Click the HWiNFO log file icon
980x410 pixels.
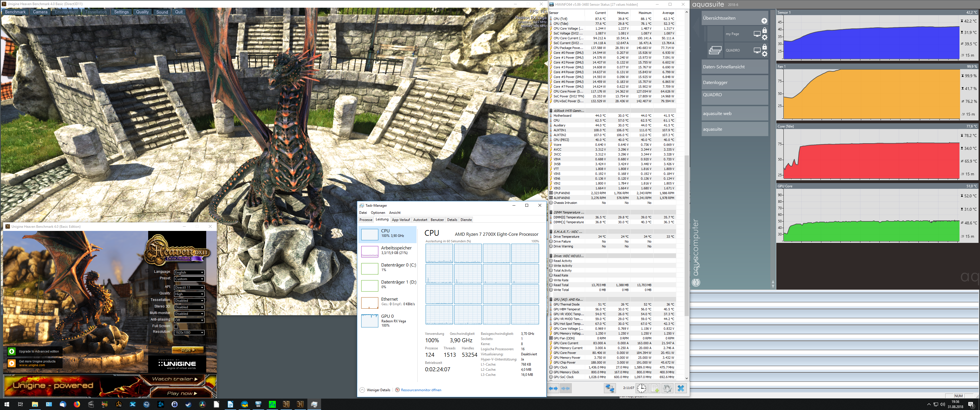[655, 388]
